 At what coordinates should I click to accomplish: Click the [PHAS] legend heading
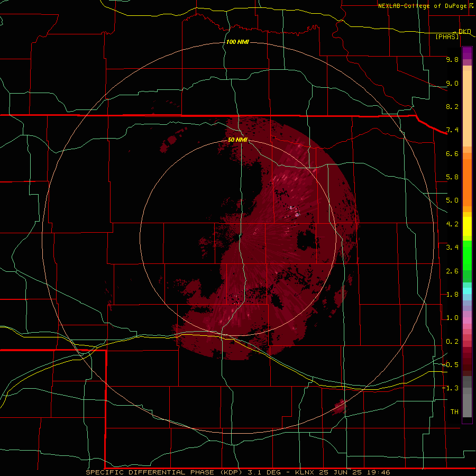[447, 36]
